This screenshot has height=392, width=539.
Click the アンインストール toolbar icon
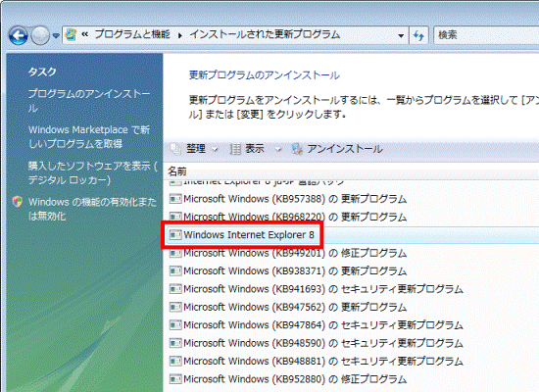point(297,149)
